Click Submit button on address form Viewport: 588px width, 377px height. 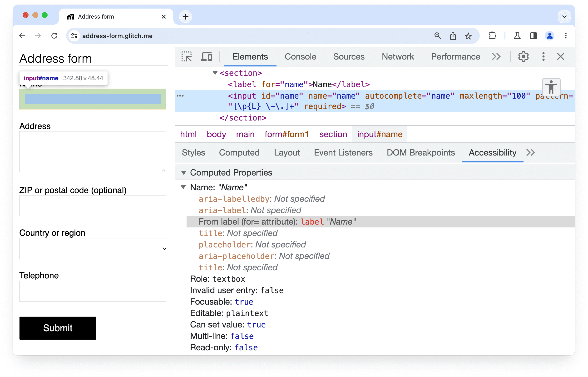58,327
